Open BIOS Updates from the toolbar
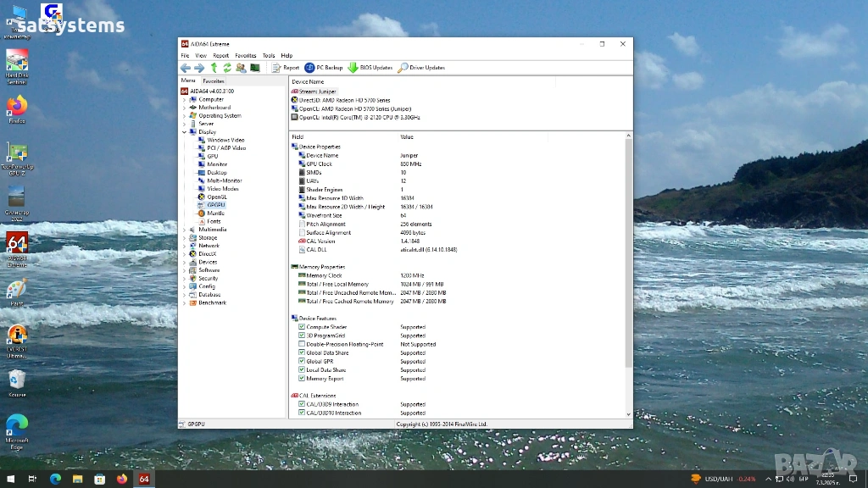868x488 pixels. pos(353,68)
